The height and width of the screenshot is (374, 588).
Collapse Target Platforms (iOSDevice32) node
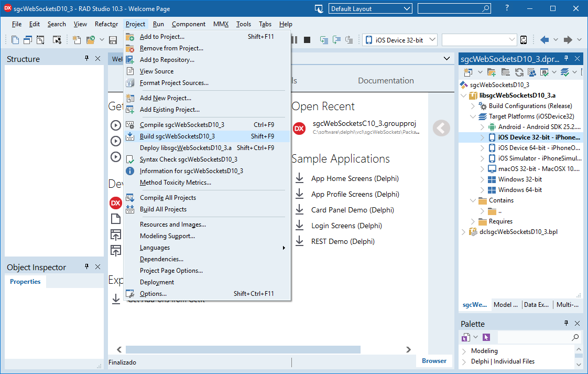pyautogui.click(x=473, y=116)
